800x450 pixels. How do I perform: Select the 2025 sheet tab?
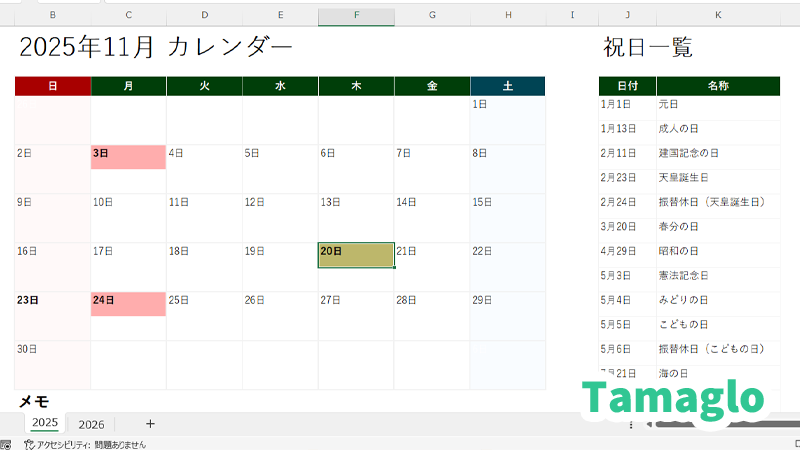click(x=44, y=423)
